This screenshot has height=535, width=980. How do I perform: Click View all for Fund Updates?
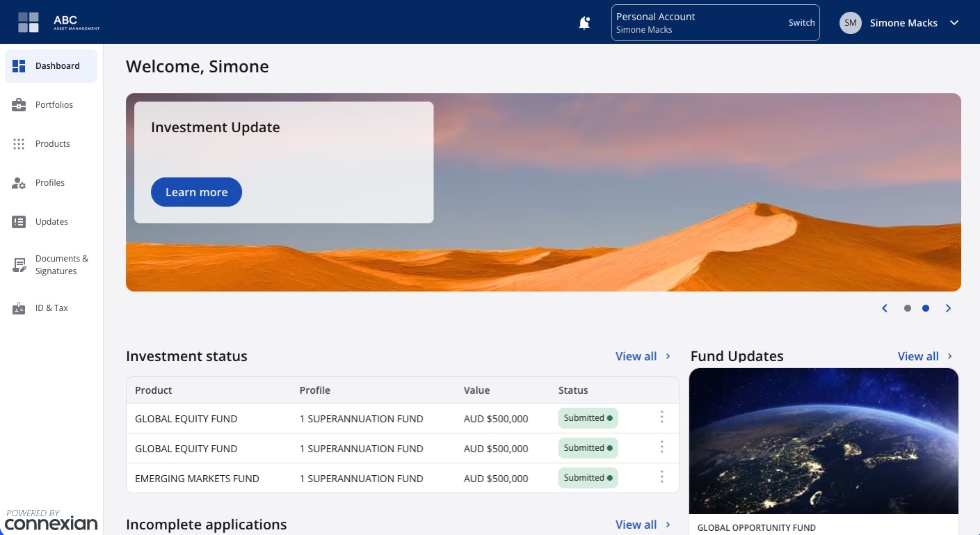tap(918, 356)
